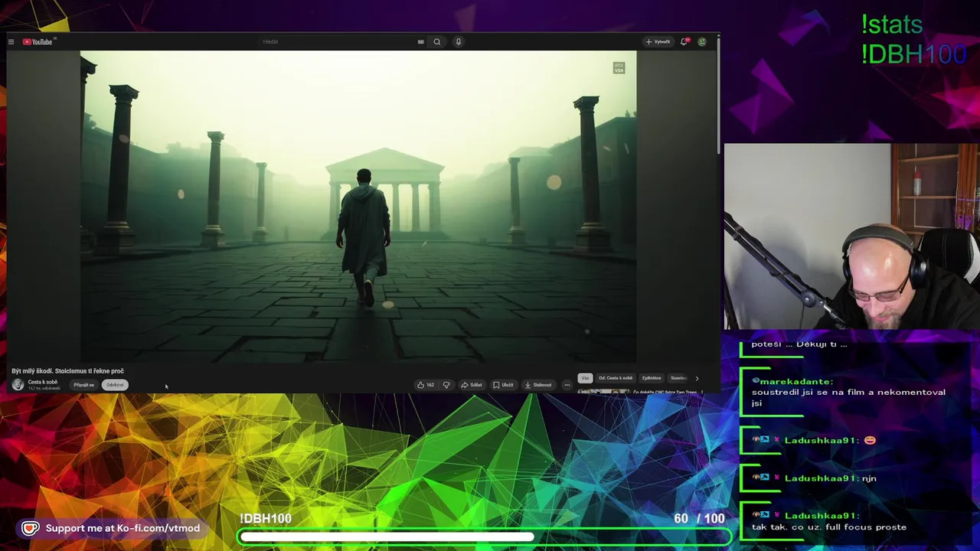Open the YouTube hamburger guide menu

point(11,42)
